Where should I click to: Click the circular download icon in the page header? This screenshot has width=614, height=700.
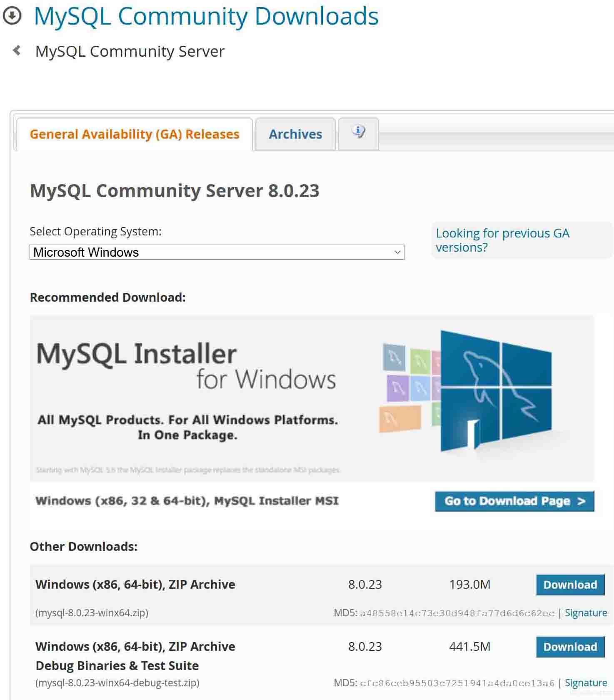[x=12, y=16]
